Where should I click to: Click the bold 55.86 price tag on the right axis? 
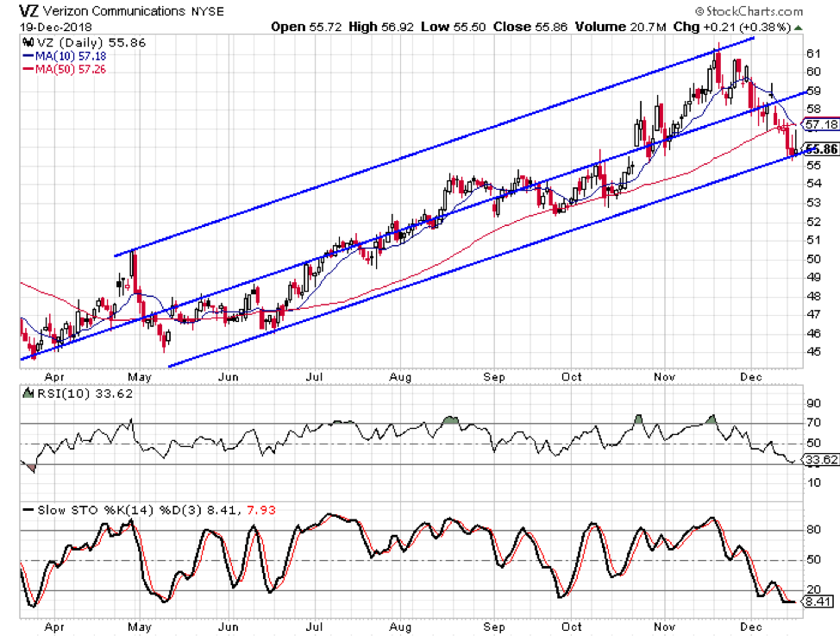[x=822, y=149]
